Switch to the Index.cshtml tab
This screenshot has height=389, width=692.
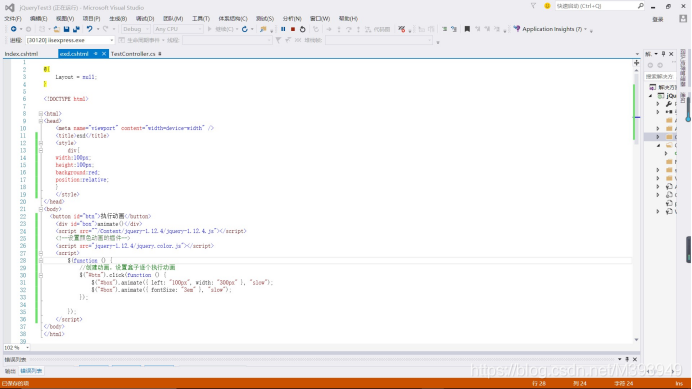[21, 54]
